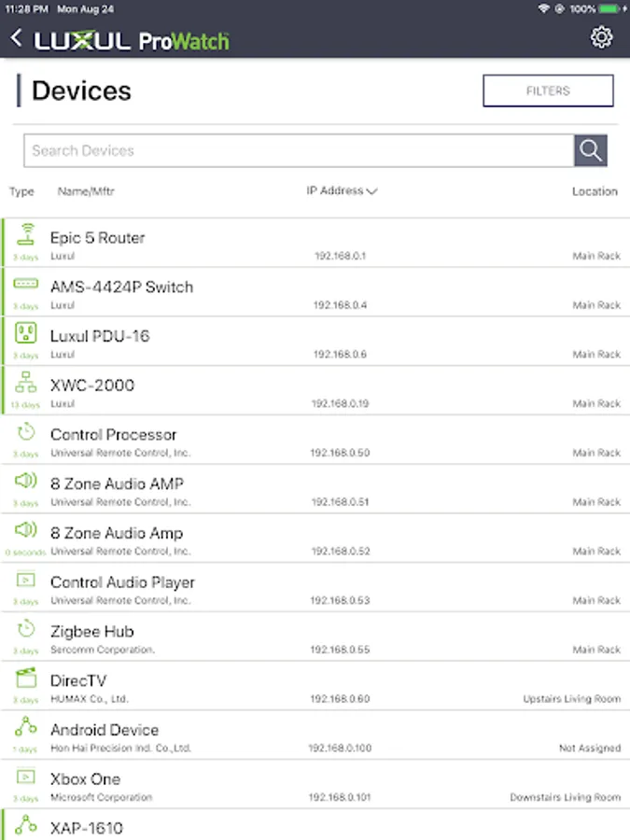Tap the Xbox One media icon
Image resolution: width=630 pixels, height=840 pixels.
coord(26,777)
